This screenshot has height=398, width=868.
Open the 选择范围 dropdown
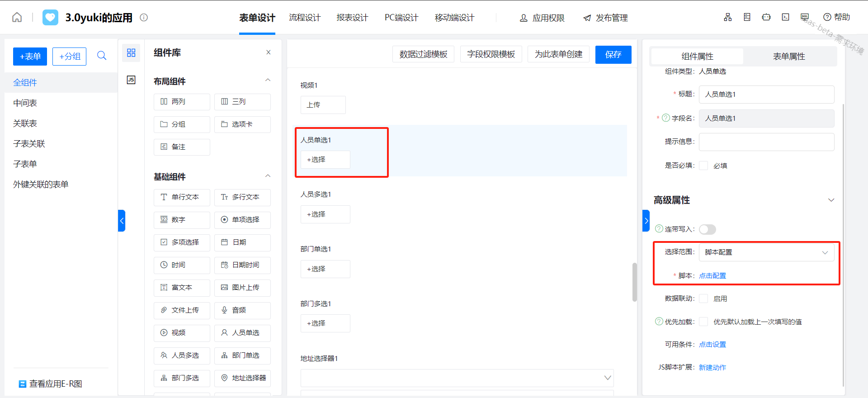point(766,252)
